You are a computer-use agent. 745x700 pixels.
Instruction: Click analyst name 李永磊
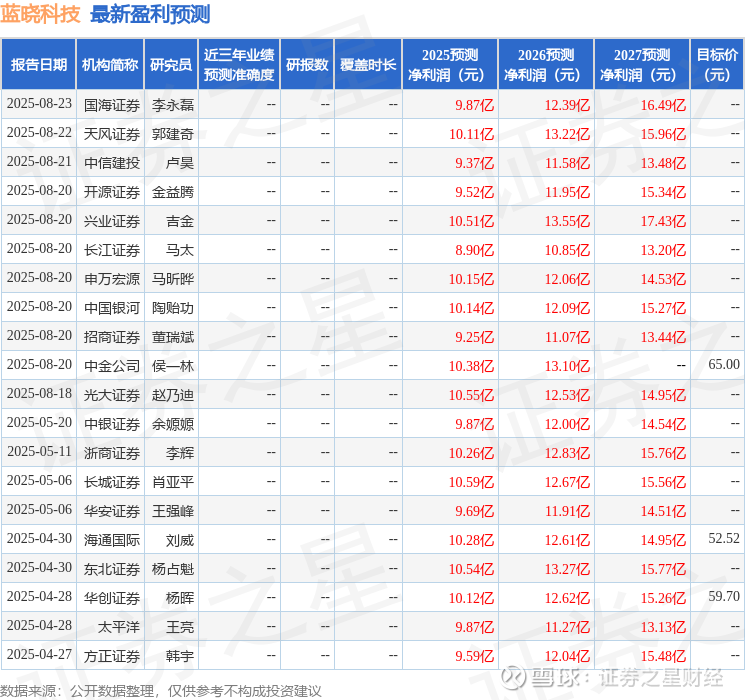(x=173, y=105)
